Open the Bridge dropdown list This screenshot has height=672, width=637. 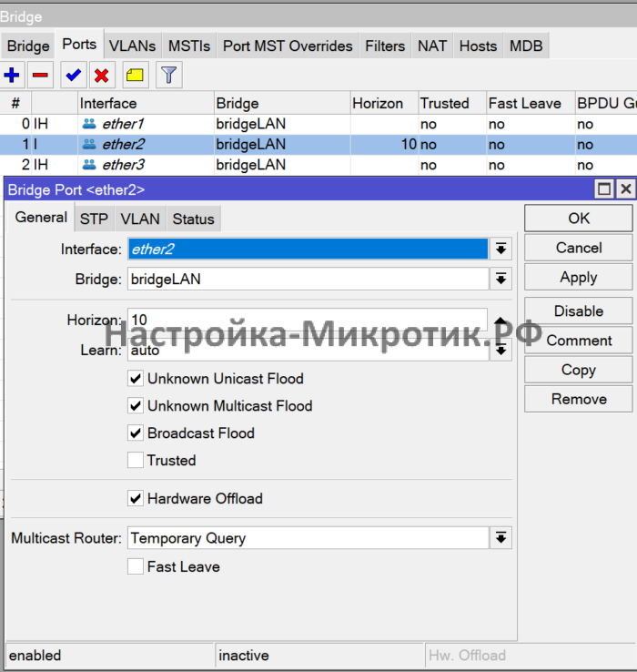(500, 280)
